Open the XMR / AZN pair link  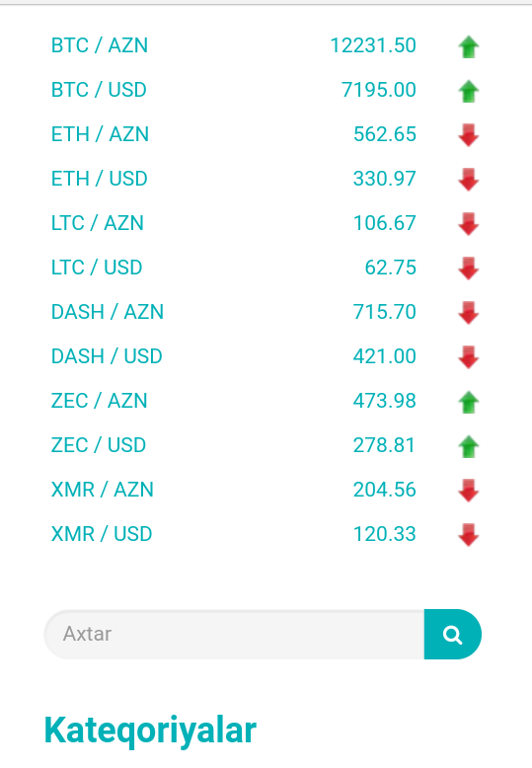103,490
